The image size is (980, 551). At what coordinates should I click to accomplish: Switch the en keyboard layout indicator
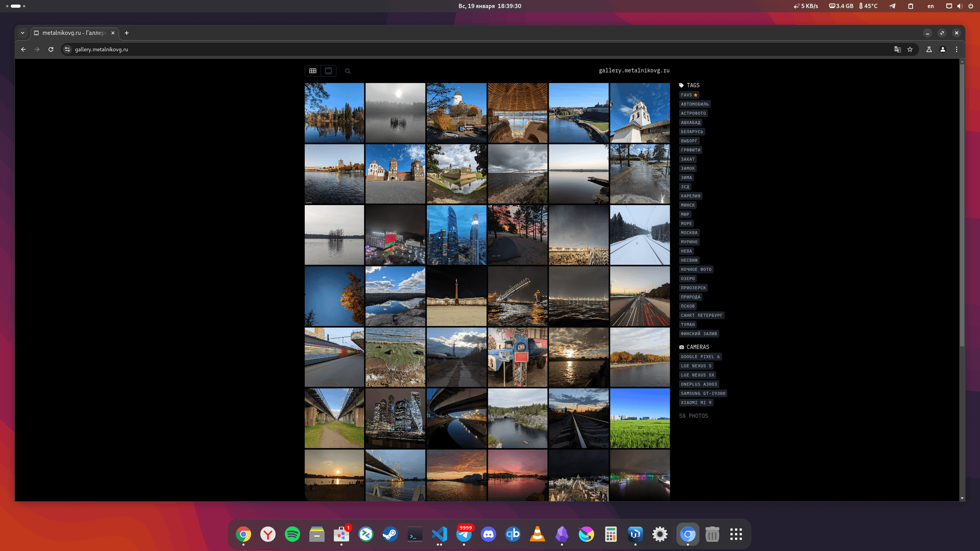[930, 6]
